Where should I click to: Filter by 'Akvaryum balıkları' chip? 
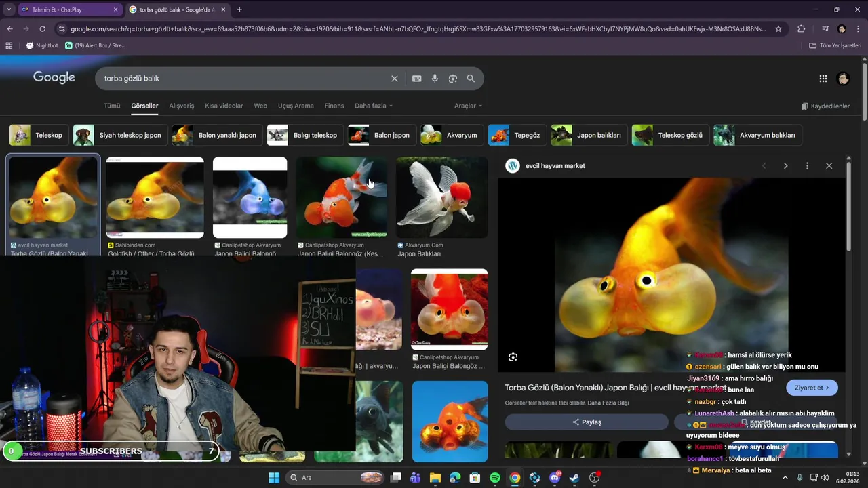[x=757, y=135]
